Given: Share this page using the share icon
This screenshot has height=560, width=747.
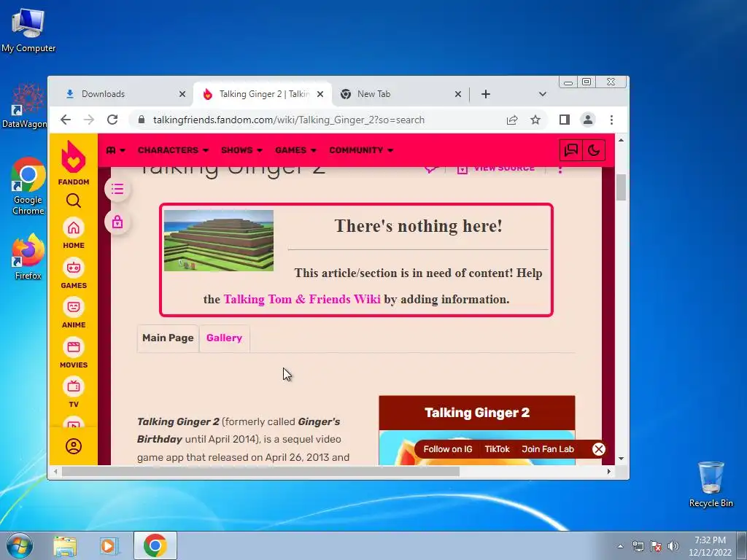Looking at the screenshot, I should [x=512, y=120].
